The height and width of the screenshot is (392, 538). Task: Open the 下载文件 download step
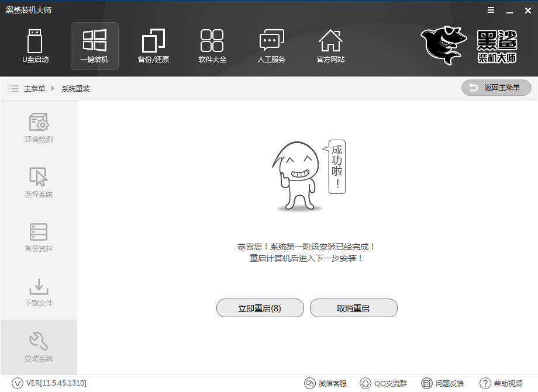click(x=39, y=292)
